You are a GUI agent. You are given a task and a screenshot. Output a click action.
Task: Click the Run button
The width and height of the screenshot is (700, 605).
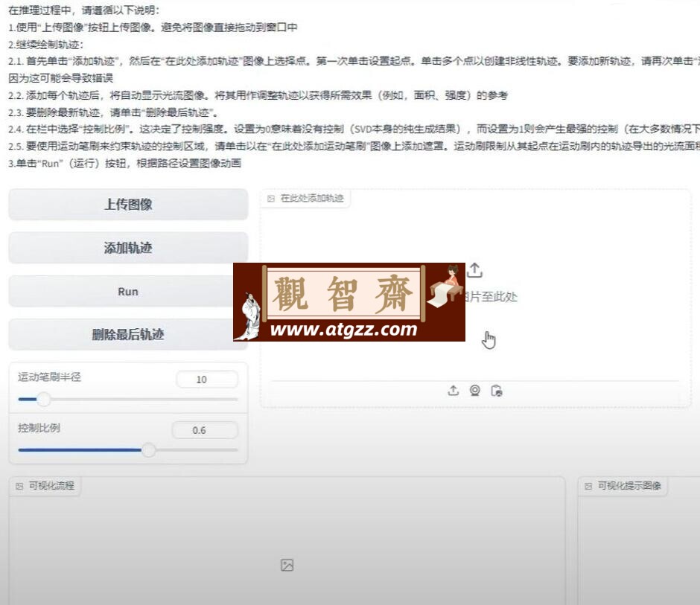point(128,292)
